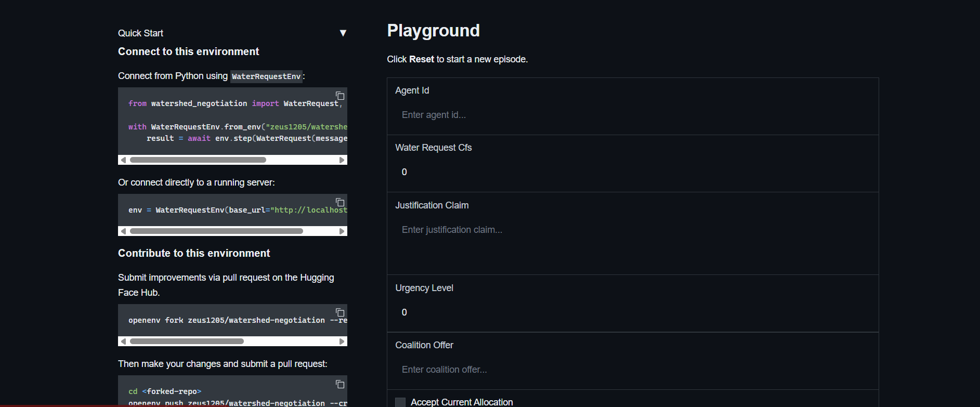Click the 'Accept Current Allocation' label text
Screen dimensions: 980x407
point(462,402)
